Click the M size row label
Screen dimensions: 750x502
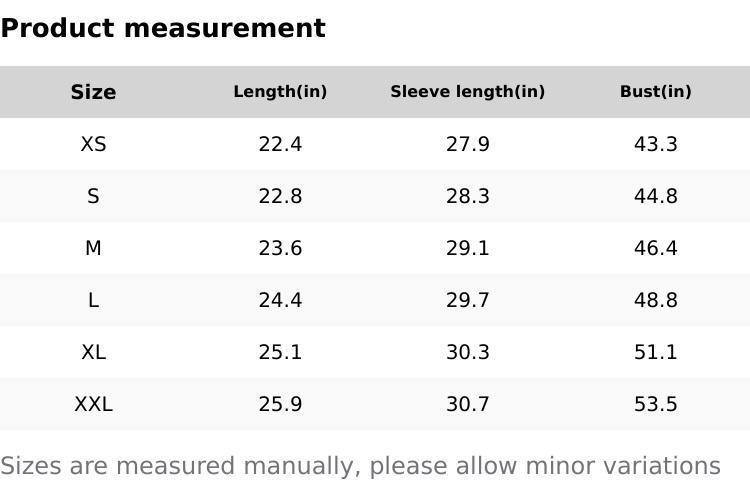(93, 248)
